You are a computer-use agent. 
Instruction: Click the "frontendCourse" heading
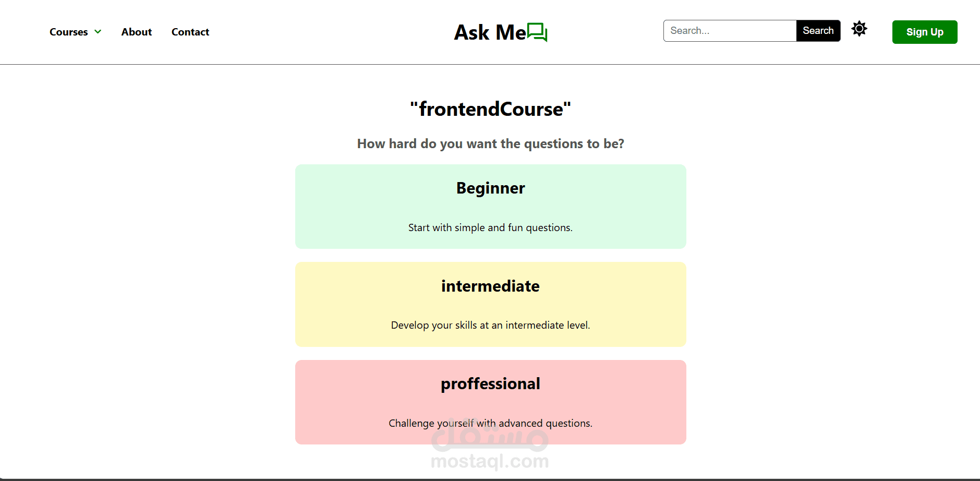(x=490, y=109)
